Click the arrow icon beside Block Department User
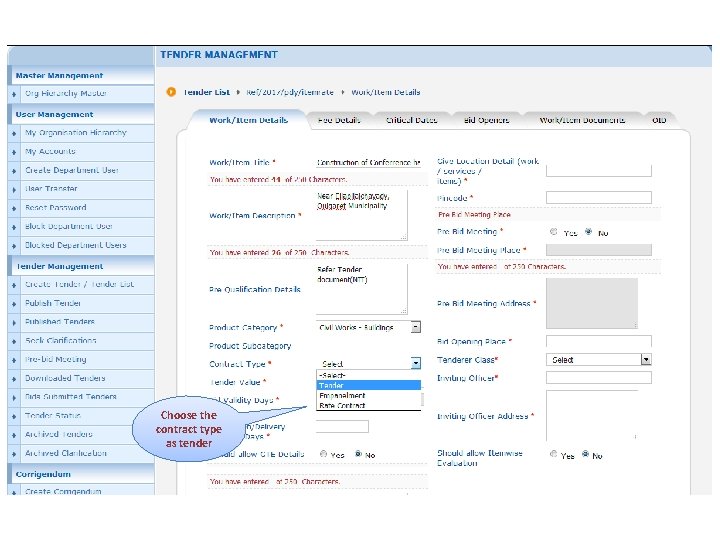 14,227
